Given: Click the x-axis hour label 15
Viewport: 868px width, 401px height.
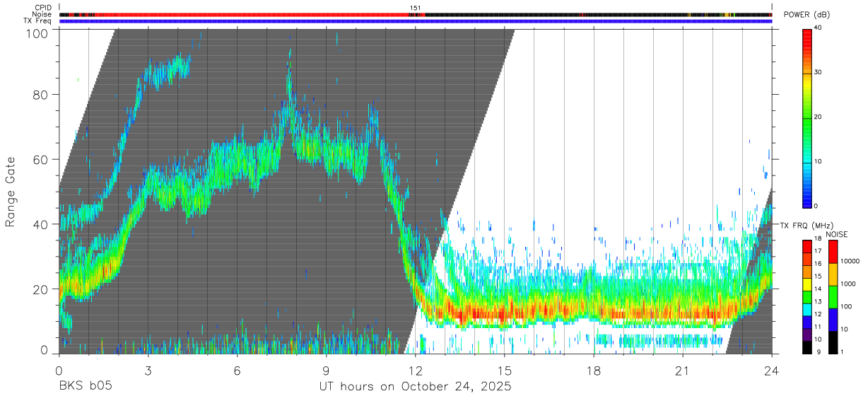Looking at the screenshot, I should [x=505, y=371].
